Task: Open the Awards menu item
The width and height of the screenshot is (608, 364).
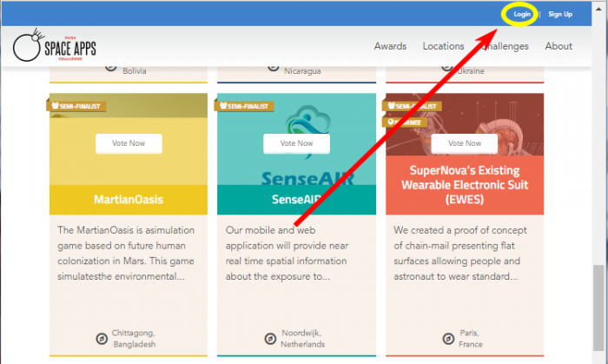Action: 390,46
